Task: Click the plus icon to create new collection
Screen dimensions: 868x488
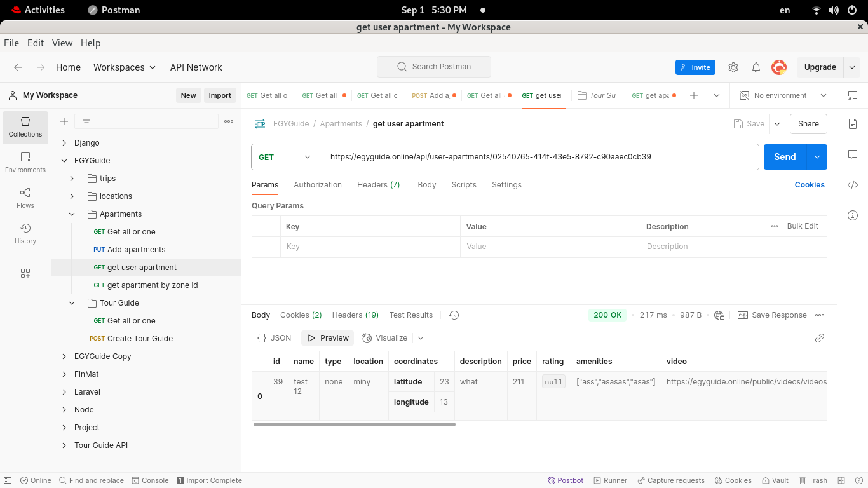Action: (64, 121)
